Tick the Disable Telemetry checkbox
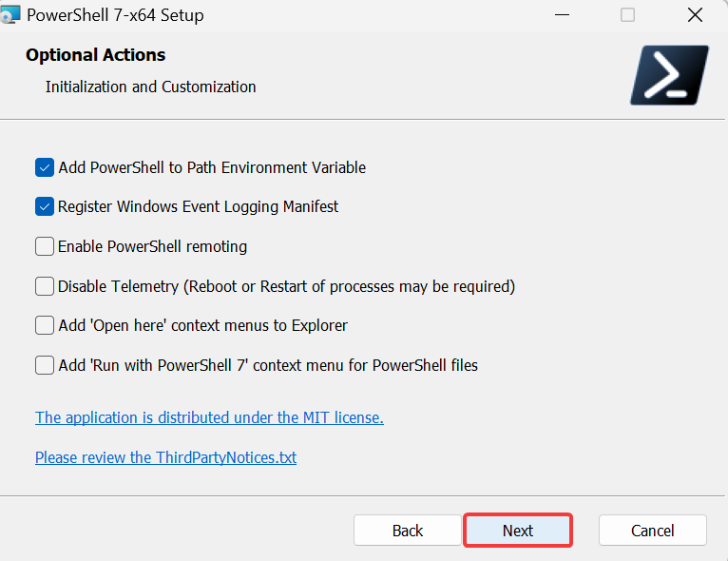Image resolution: width=728 pixels, height=561 pixels. [45, 286]
